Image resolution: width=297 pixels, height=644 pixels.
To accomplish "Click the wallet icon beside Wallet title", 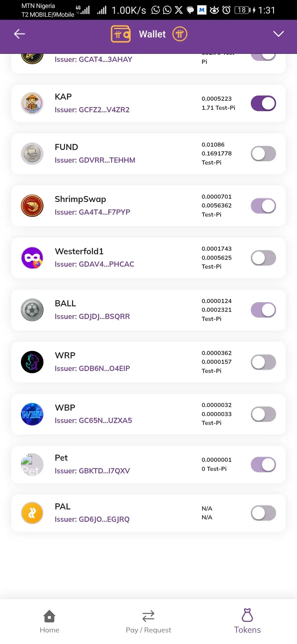I will tap(120, 34).
